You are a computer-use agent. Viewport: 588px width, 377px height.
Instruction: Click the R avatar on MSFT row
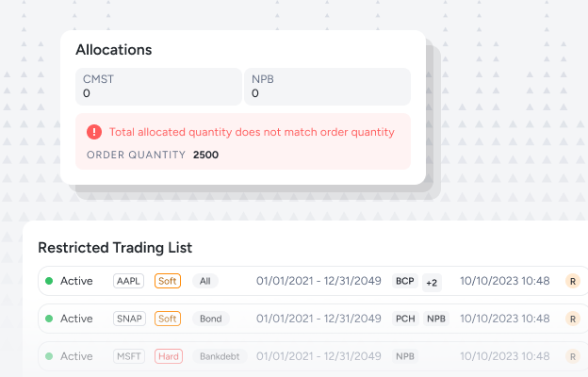pos(573,356)
